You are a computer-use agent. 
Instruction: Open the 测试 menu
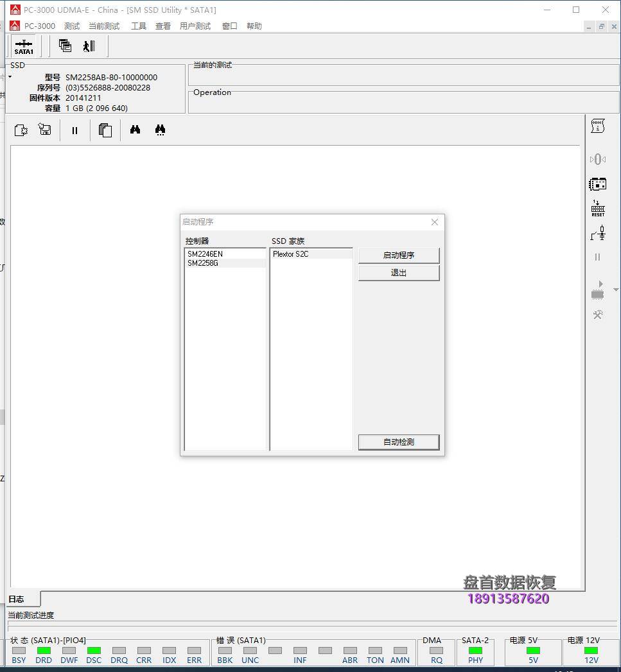(72, 26)
